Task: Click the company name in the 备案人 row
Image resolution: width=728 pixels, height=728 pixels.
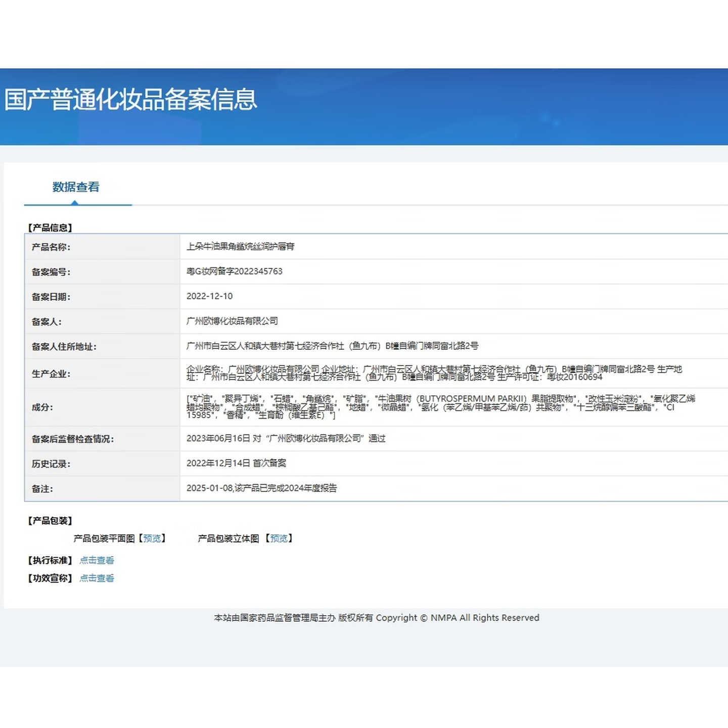Action: [232, 321]
